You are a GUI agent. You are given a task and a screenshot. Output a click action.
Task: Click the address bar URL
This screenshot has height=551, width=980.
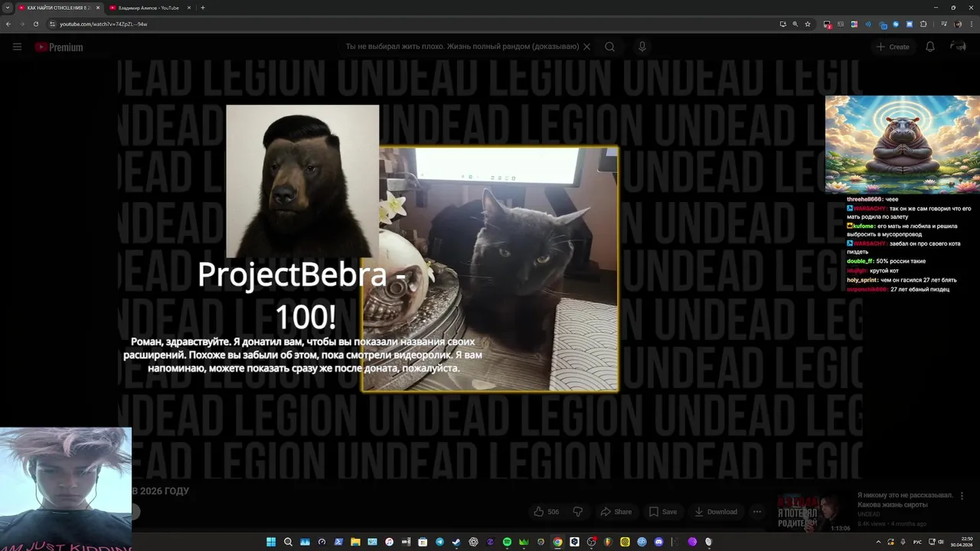pyautogui.click(x=104, y=24)
